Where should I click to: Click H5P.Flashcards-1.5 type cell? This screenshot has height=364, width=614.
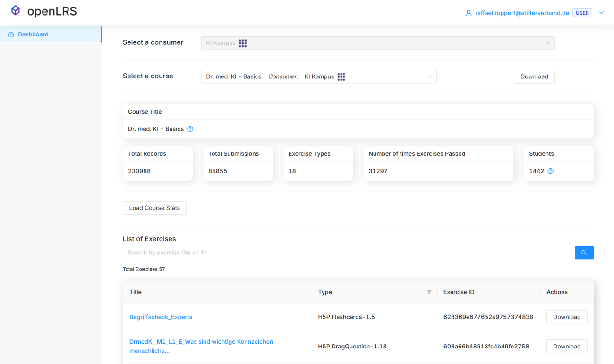pyautogui.click(x=347, y=317)
